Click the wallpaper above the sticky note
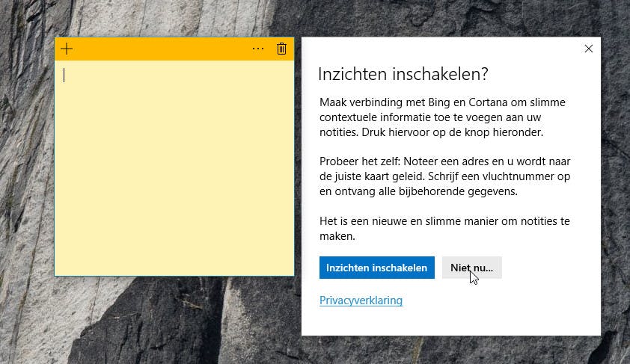630x364 pixels. click(174, 19)
